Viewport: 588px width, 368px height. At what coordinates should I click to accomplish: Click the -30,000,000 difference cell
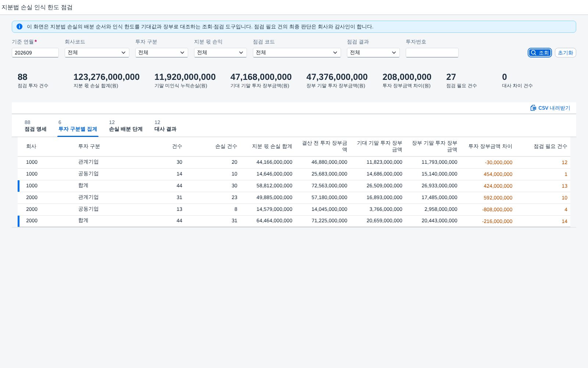click(x=498, y=162)
